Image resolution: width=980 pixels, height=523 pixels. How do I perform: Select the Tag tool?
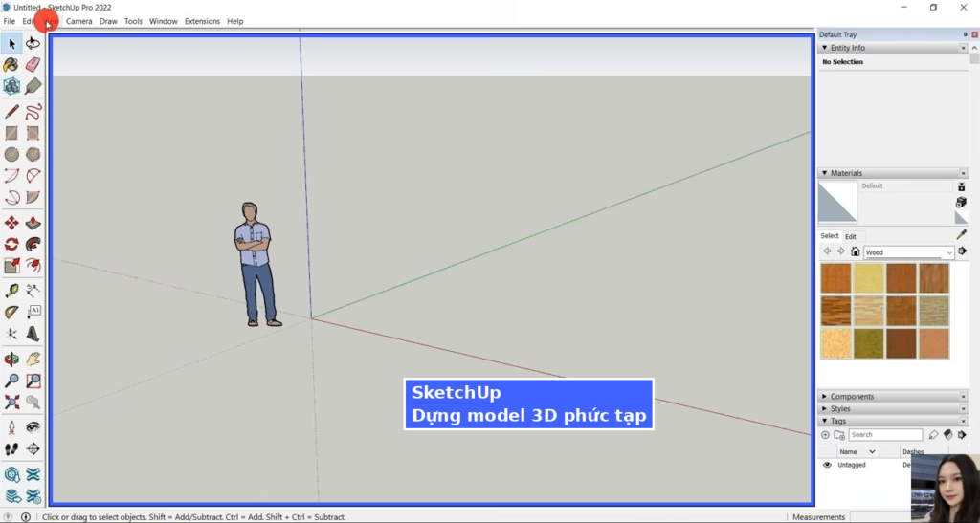pyautogui.click(x=33, y=86)
